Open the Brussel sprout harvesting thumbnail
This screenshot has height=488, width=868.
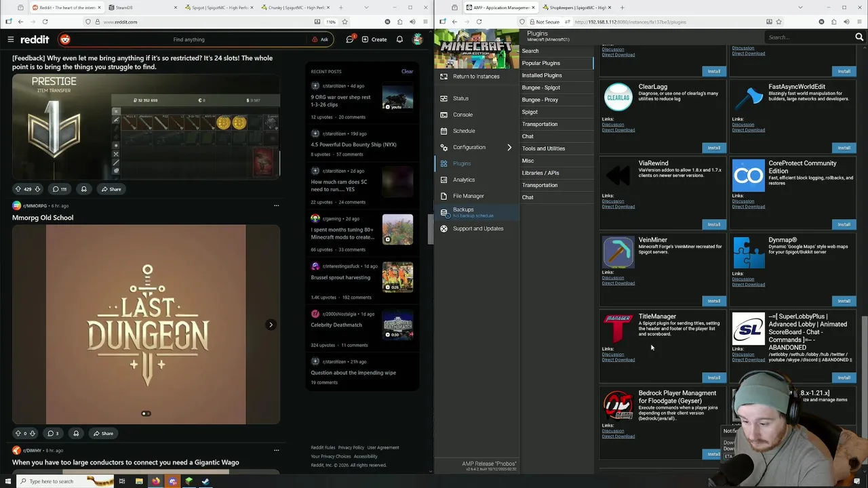tap(397, 277)
